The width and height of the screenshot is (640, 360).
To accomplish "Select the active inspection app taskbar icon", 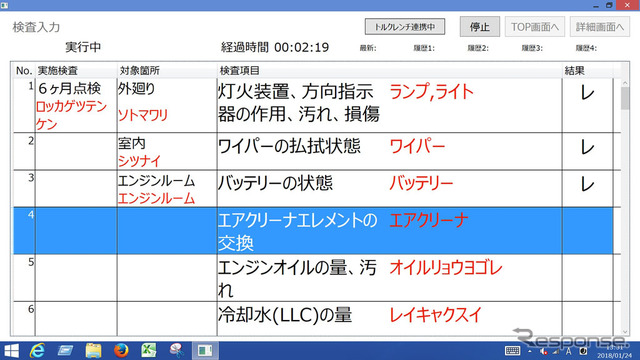I will tap(205, 351).
